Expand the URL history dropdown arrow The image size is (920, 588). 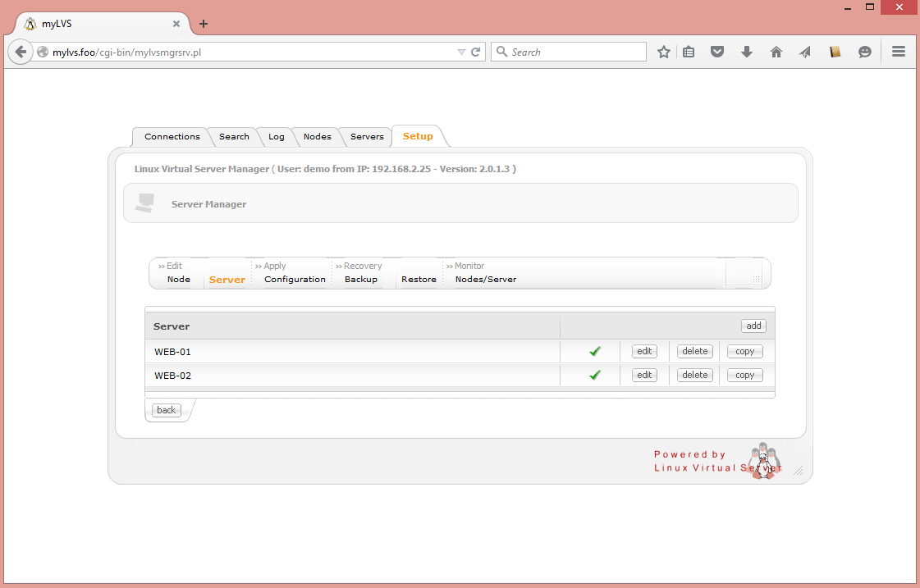pos(461,52)
